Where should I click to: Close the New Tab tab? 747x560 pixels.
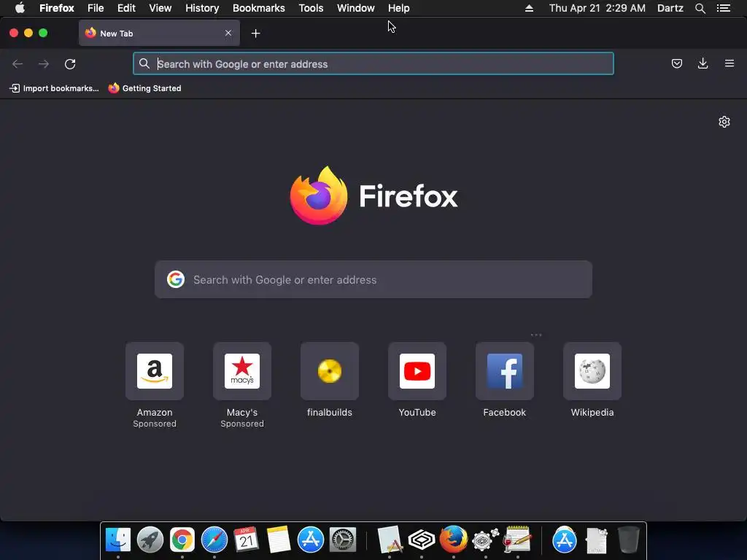tap(228, 33)
